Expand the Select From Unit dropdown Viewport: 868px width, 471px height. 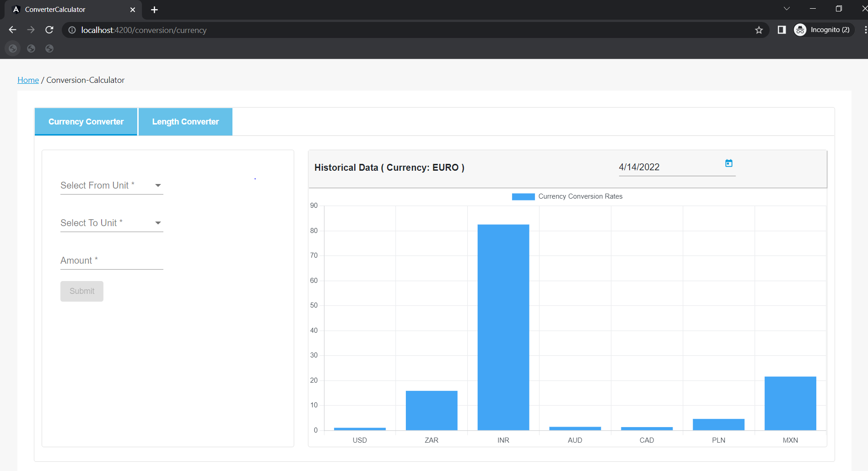112,185
